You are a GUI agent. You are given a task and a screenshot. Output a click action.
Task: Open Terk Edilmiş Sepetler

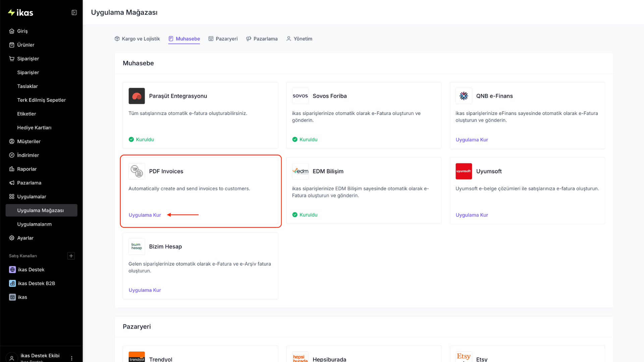coord(41,100)
